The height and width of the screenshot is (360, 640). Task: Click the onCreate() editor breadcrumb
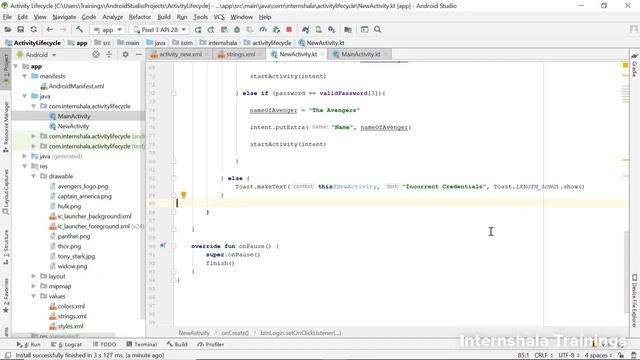[235, 333]
